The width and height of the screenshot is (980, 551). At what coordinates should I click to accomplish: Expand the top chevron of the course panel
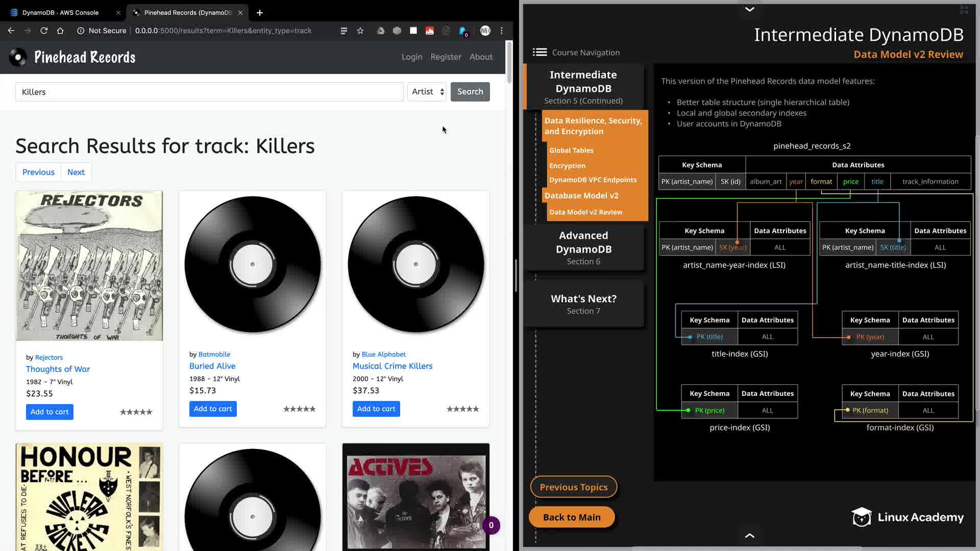(749, 9)
